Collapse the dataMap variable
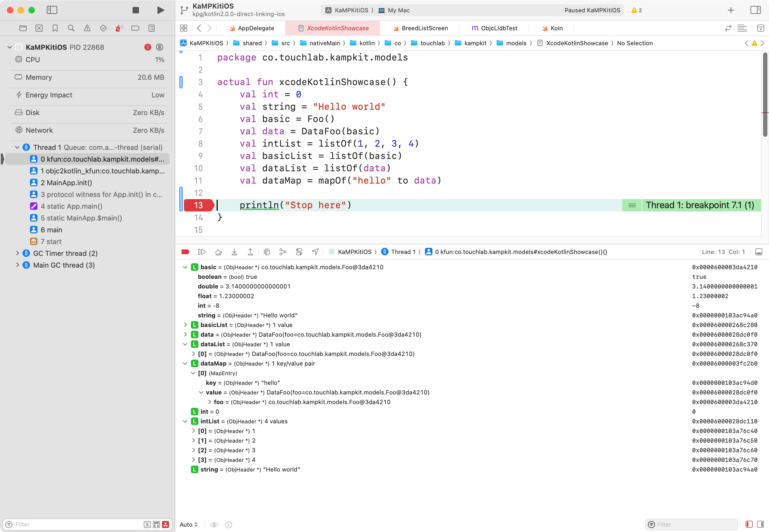 point(185,363)
